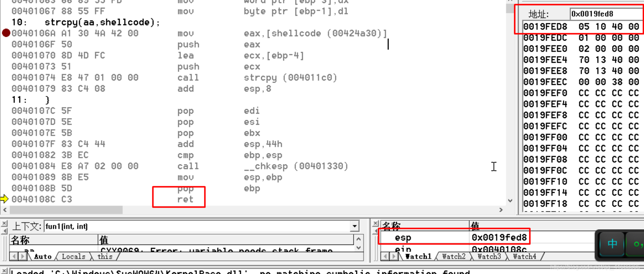The image size is (644, 274).
Task: Click the ret instruction at 0040108C
Action: tap(185, 199)
